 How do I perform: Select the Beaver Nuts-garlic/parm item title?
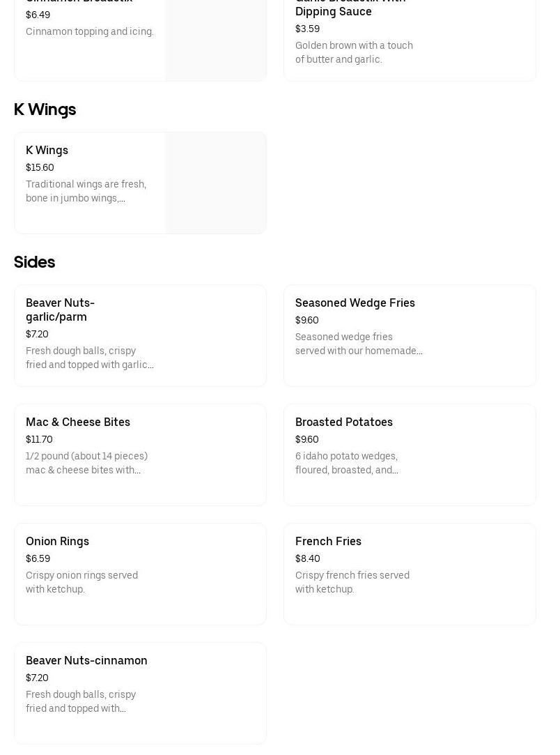pyautogui.click(x=60, y=310)
